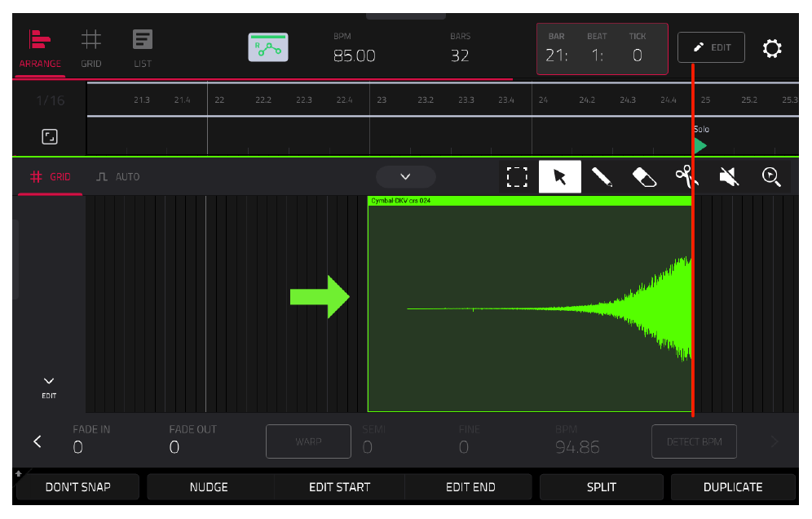Click the Edit Start button
Image resolution: width=812 pixels, height=519 pixels.
point(340,487)
